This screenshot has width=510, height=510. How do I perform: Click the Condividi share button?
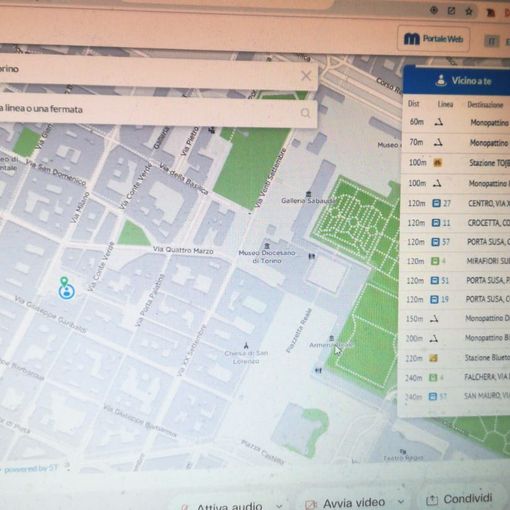460,499
